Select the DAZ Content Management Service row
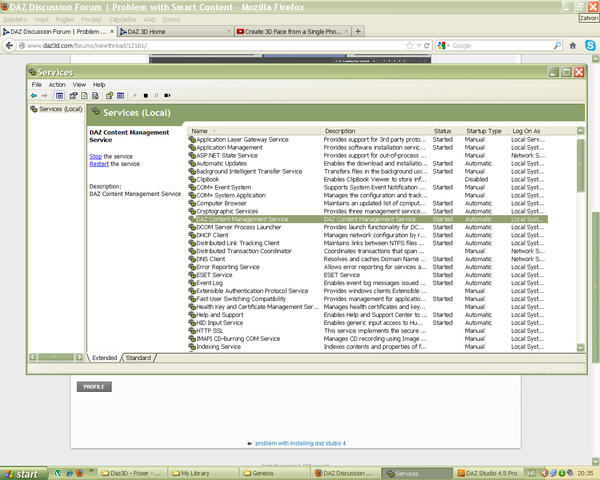 [368, 219]
